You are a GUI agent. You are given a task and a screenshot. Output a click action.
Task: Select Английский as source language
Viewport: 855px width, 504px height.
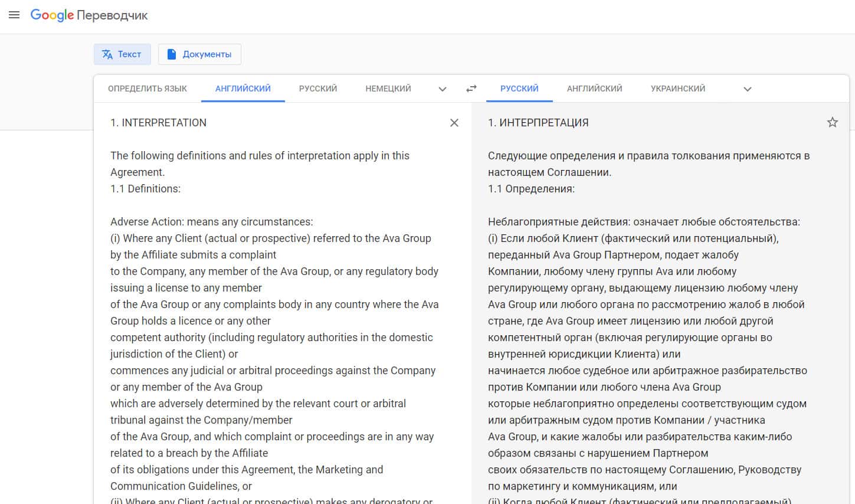(243, 89)
